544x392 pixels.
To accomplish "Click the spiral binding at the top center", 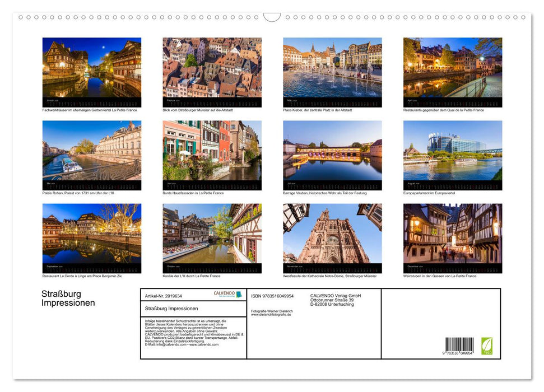I will [x=272, y=17].
